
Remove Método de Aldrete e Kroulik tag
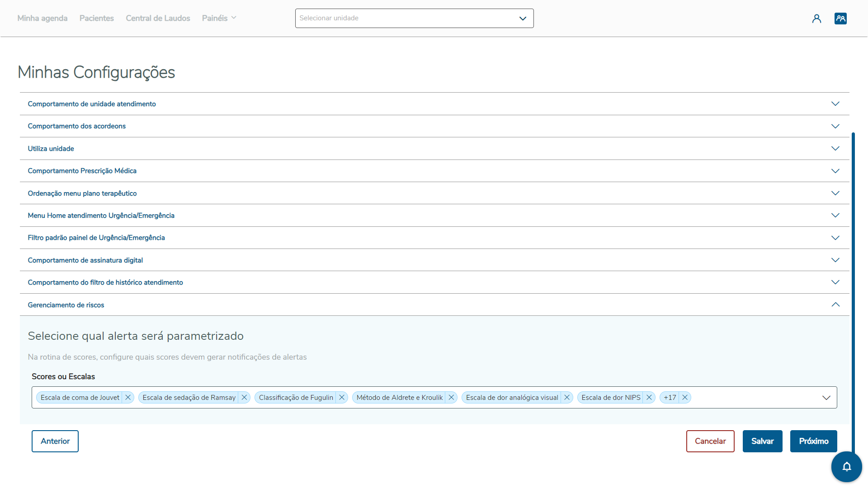coord(451,398)
